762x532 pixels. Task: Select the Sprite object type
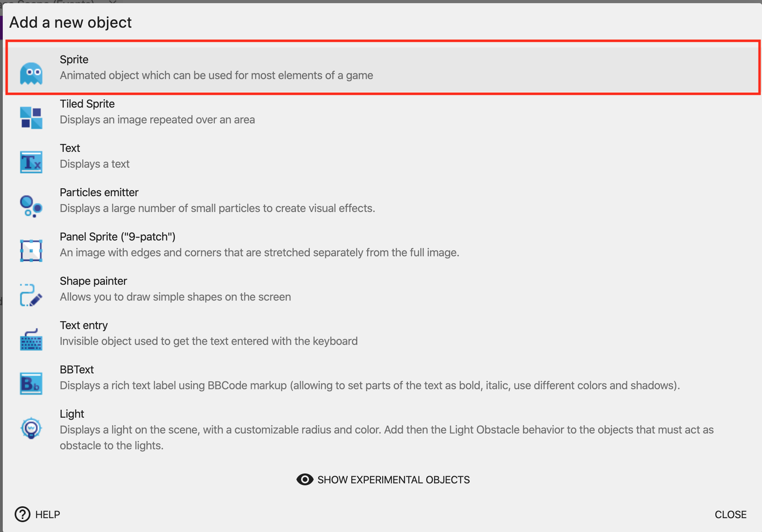pyautogui.click(x=74, y=60)
